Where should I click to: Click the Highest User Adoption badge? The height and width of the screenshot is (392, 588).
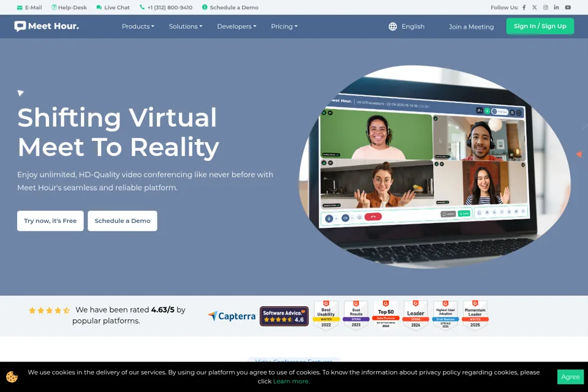tap(445, 315)
